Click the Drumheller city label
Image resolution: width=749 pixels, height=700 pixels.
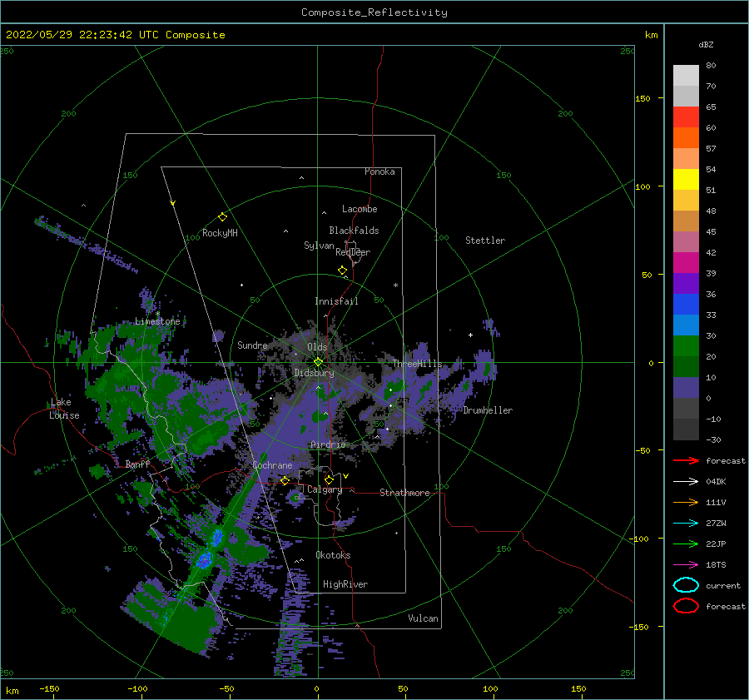tap(488, 410)
